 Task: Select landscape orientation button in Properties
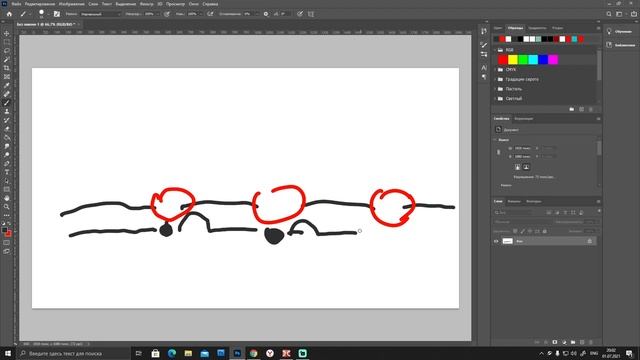(526, 167)
